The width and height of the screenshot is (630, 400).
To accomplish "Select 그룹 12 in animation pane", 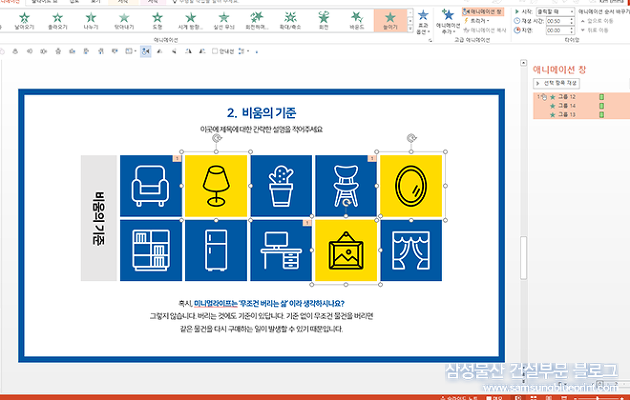I will click(x=581, y=97).
